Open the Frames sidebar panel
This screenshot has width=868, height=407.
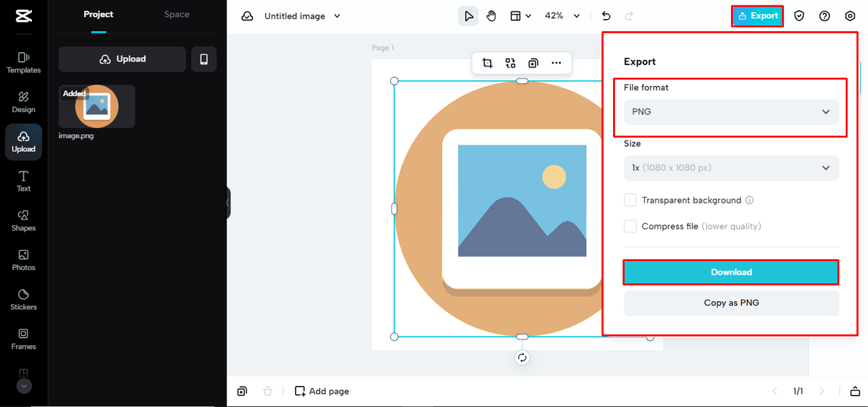click(24, 338)
